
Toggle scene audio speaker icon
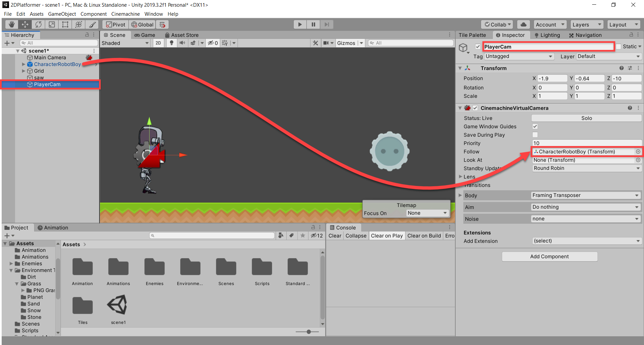(x=182, y=43)
